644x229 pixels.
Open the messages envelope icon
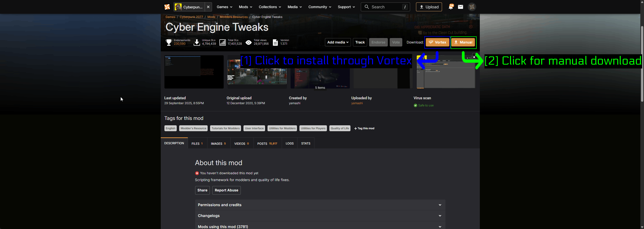coord(460,7)
